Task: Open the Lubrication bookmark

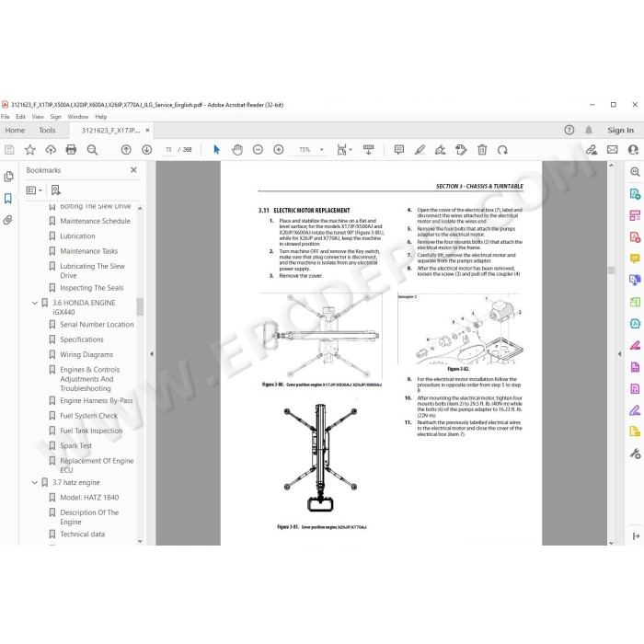Action: tap(77, 236)
